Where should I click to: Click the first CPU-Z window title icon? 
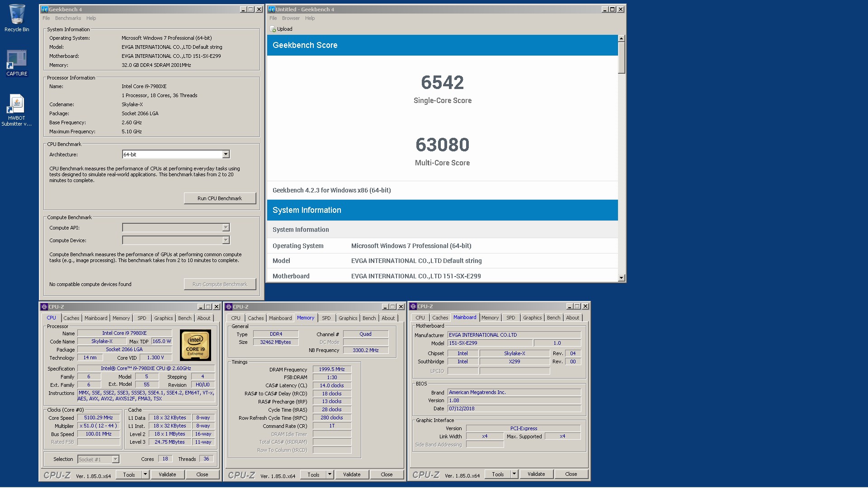44,306
